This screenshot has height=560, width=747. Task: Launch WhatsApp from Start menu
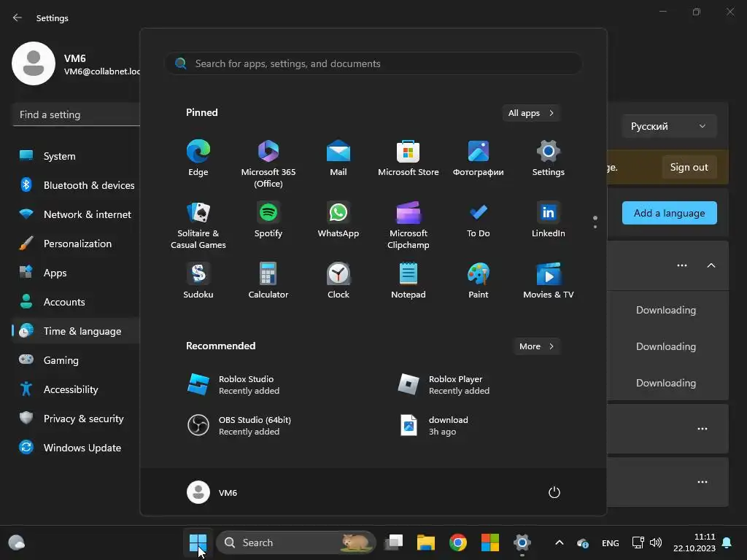338,219
